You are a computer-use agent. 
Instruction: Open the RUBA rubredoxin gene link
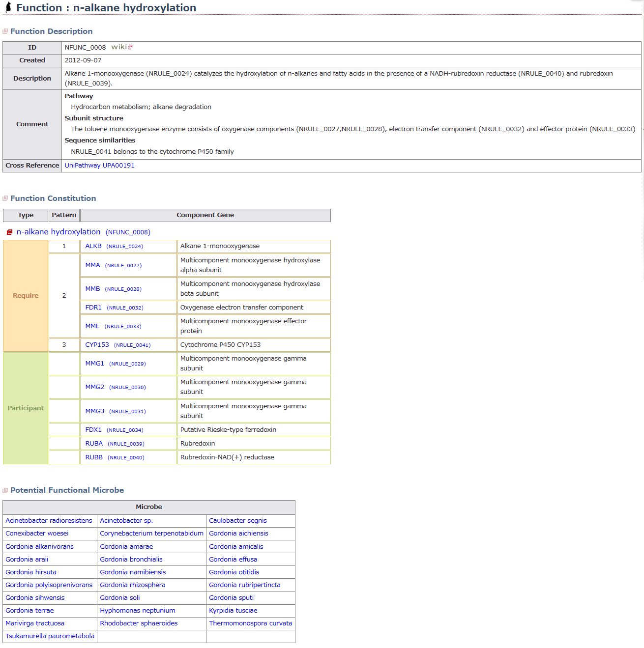pos(94,444)
